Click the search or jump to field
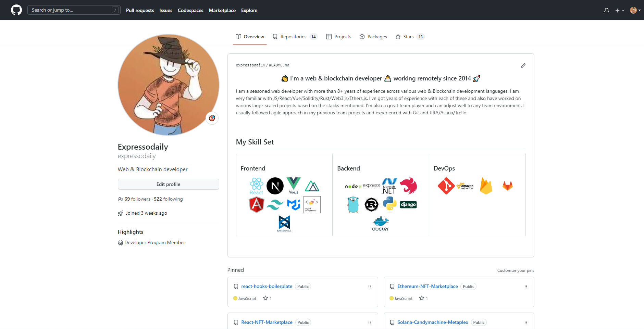This screenshot has width=644, height=329. (74, 10)
